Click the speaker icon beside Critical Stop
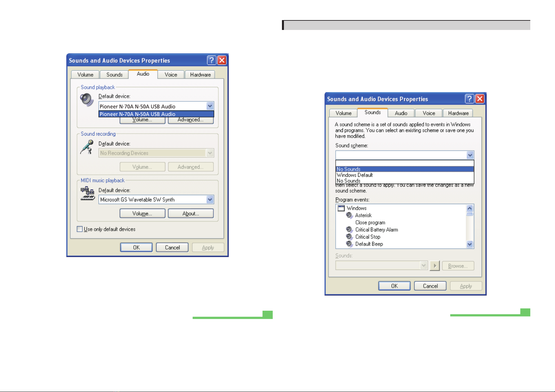 pos(349,237)
